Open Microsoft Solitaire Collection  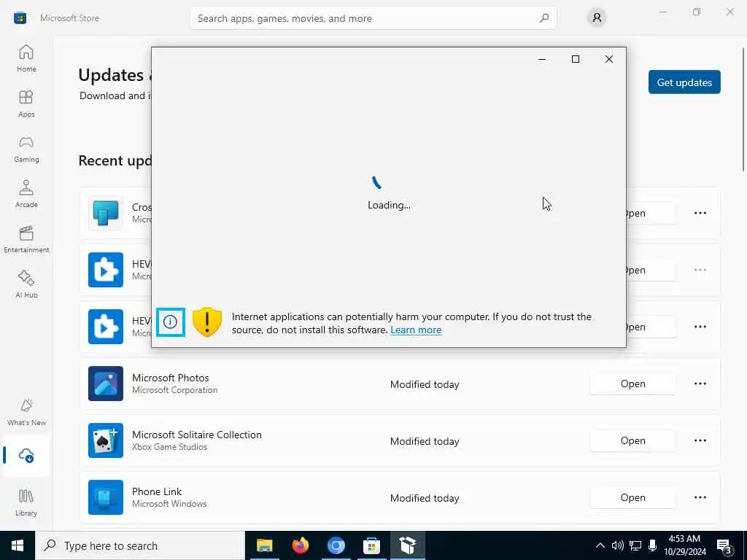pos(632,440)
